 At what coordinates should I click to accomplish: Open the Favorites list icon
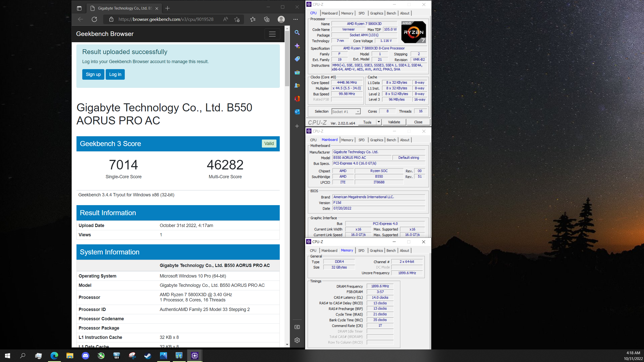[253, 19]
